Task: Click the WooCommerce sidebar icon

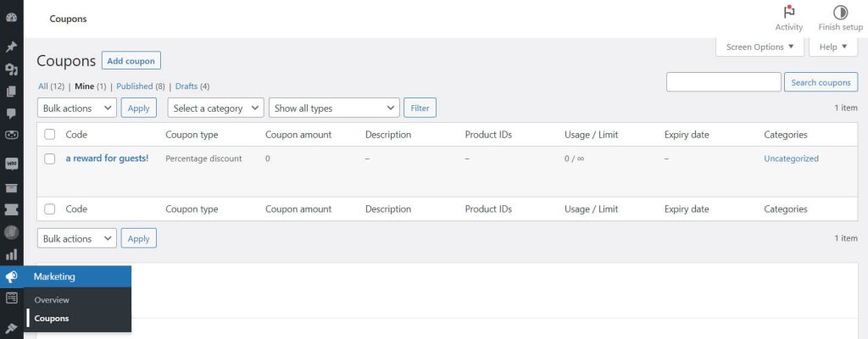Action: pos(11,163)
